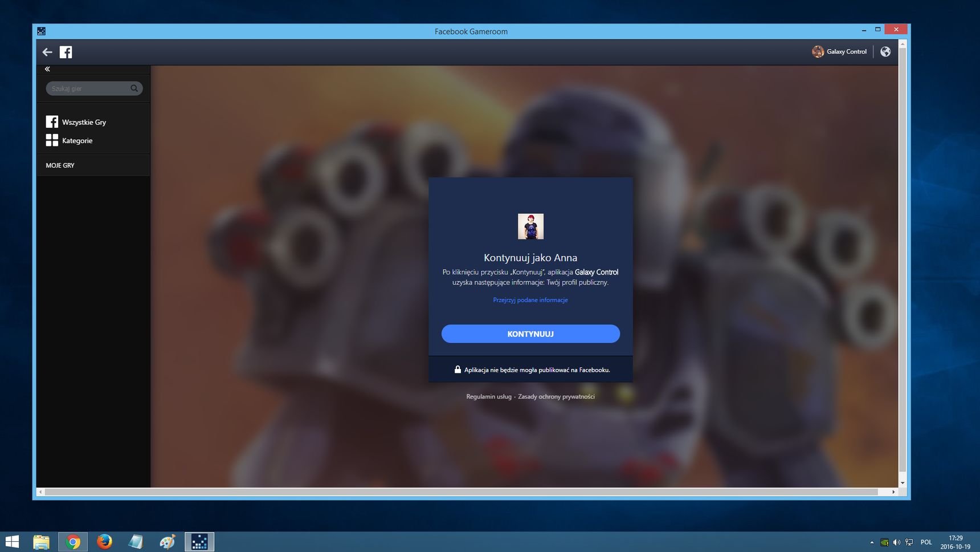Image resolution: width=980 pixels, height=552 pixels.
Task: Click the NVIDIA tray icon
Action: [884, 542]
